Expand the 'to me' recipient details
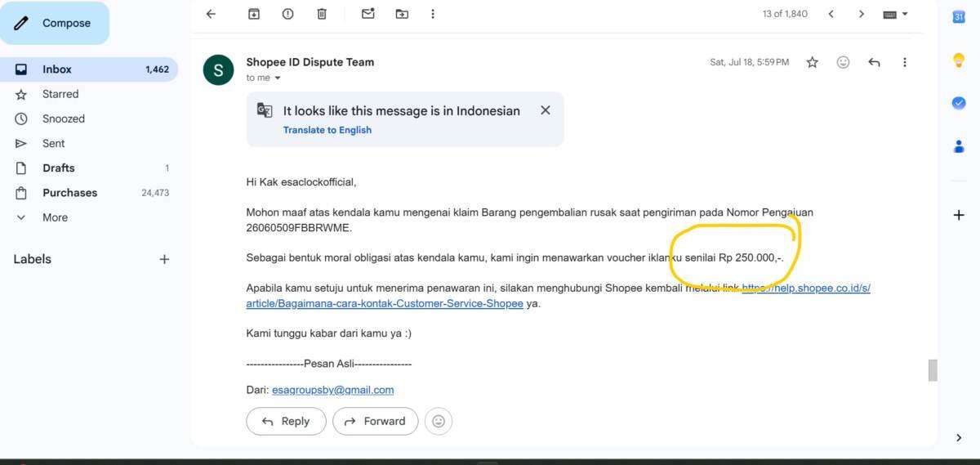980x465 pixels. tap(278, 78)
